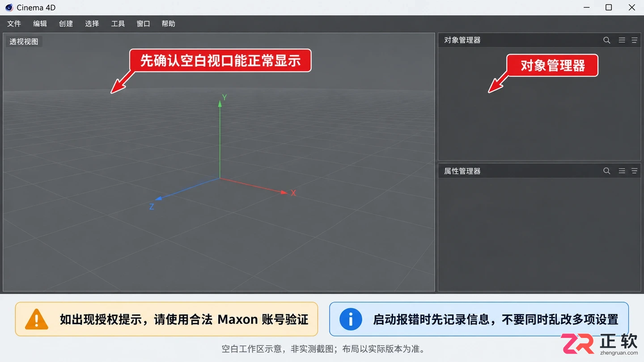Open the three-equal-lines menu icon in 属性管理器
This screenshot has height=362, width=644.
tap(622, 171)
